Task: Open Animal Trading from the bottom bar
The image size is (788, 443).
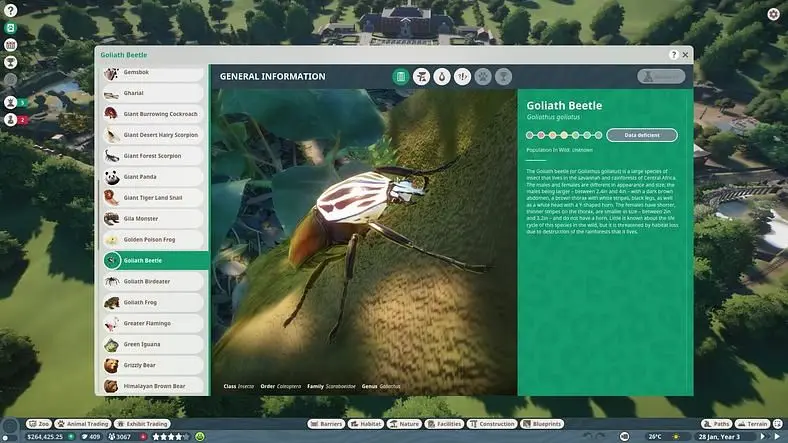Action: 83,424
